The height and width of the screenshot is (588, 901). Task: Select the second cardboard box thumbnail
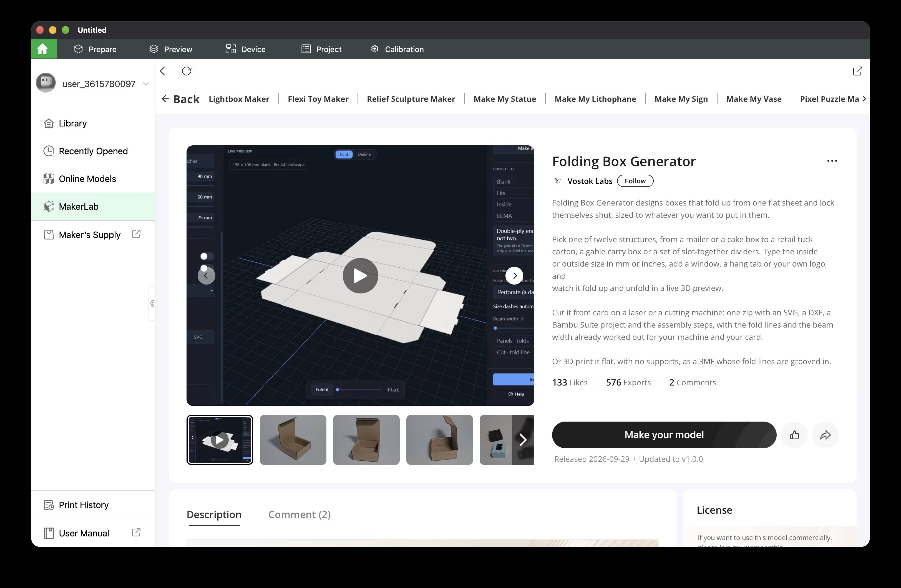pos(366,440)
